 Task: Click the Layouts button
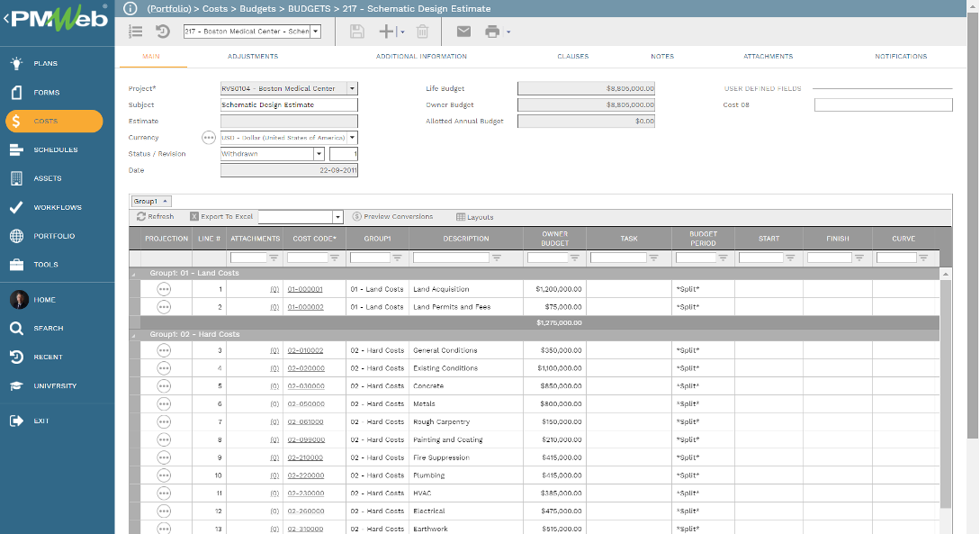[474, 217]
